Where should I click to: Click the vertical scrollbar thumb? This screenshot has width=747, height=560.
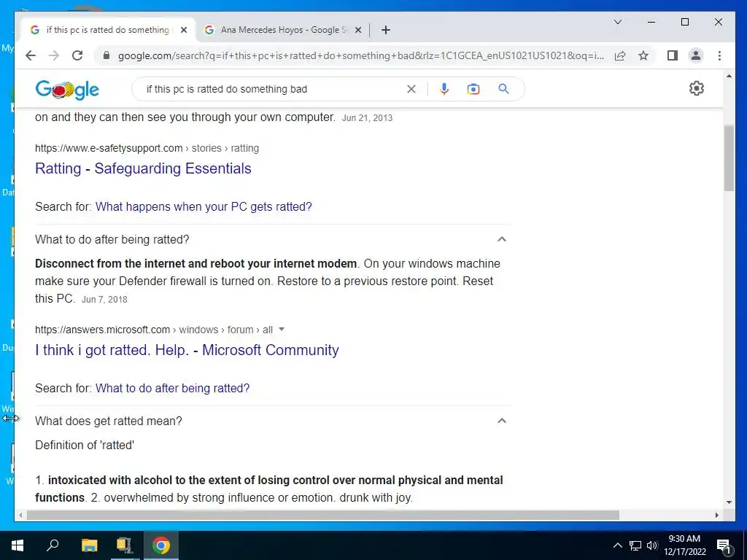click(x=729, y=158)
